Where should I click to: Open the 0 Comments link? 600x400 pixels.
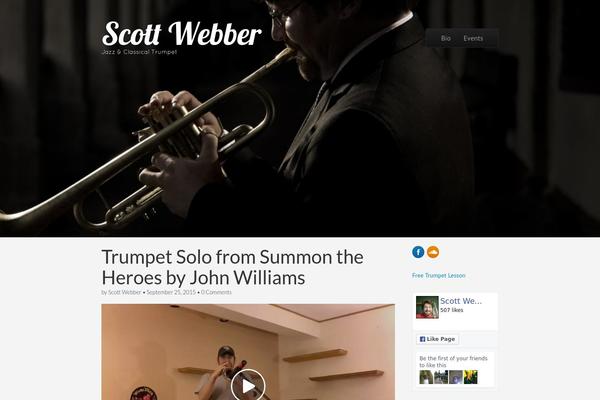pyautogui.click(x=216, y=292)
